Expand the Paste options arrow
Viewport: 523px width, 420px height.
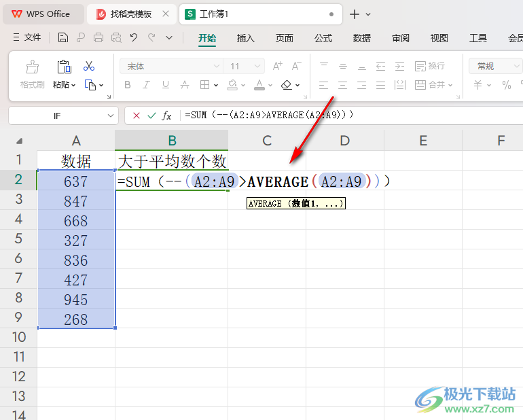coord(73,85)
